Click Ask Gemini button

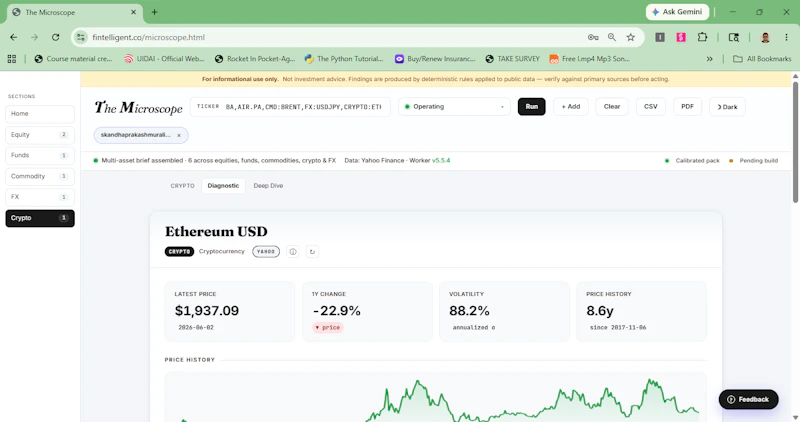coord(677,12)
